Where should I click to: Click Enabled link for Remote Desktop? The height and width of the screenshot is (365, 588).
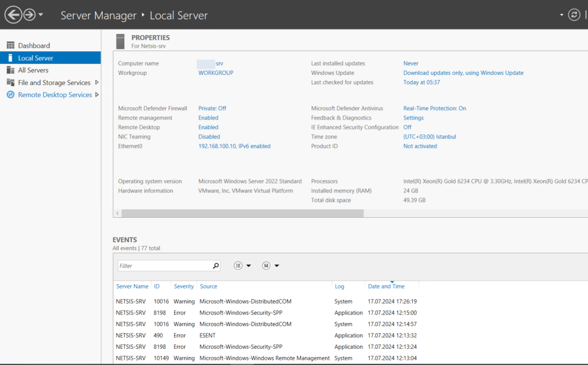pyautogui.click(x=208, y=127)
